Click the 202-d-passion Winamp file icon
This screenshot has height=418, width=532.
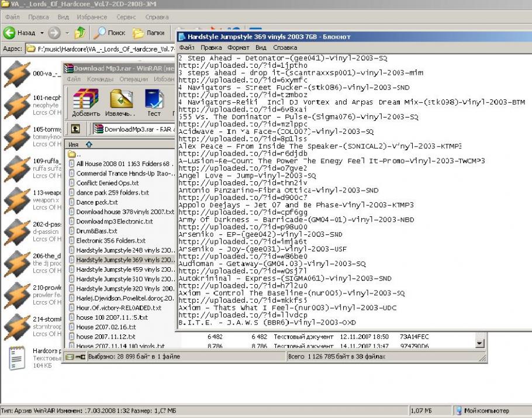click(x=17, y=232)
